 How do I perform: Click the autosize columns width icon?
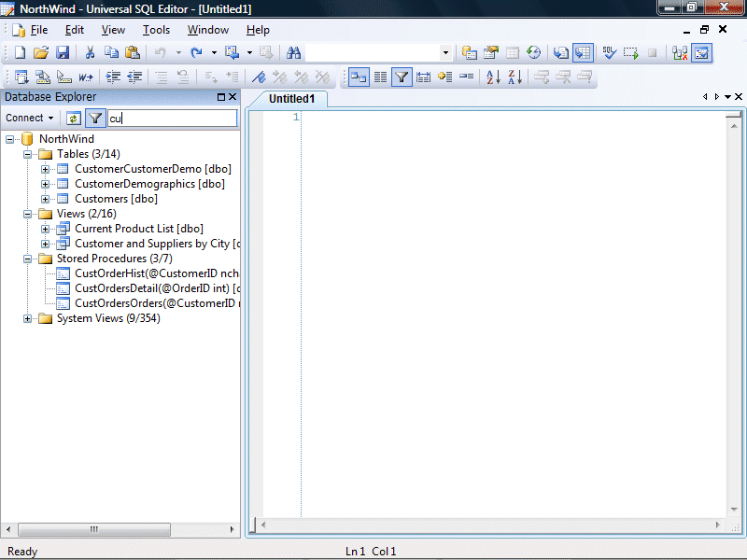click(423, 77)
